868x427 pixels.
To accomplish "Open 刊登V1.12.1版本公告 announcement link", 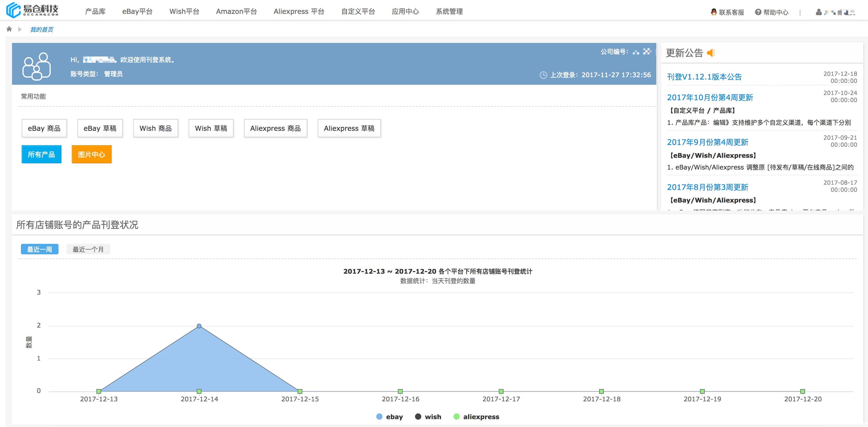I will 704,77.
